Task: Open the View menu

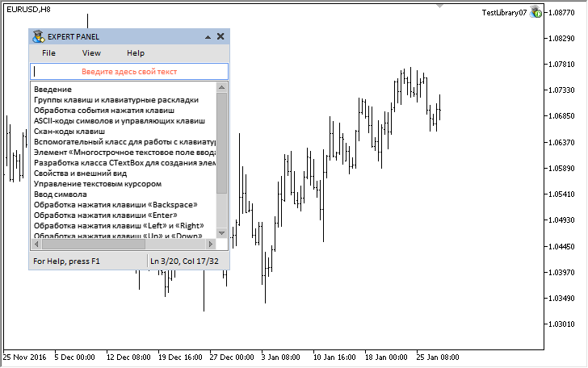Action: coord(91,53)
